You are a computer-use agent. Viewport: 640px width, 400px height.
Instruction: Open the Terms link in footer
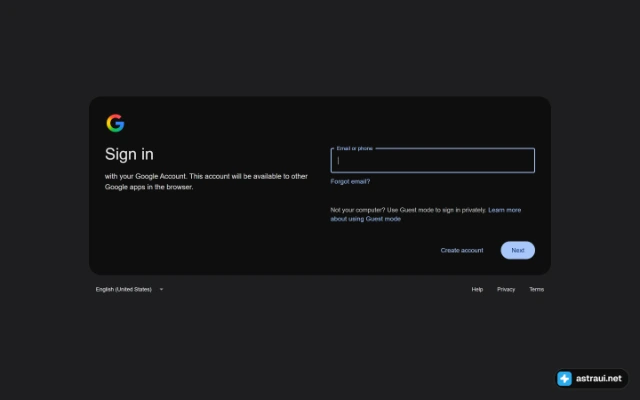[536, 289]
